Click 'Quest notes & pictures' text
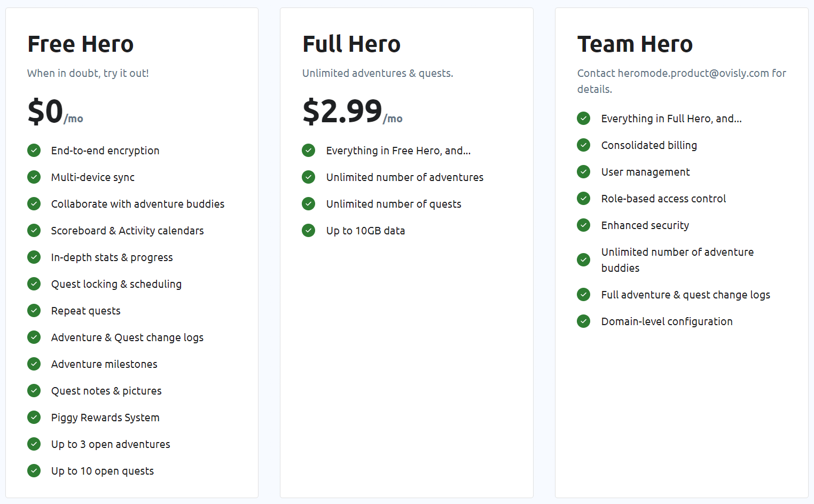The image size is (814, 504). click(x=106, y=391)
